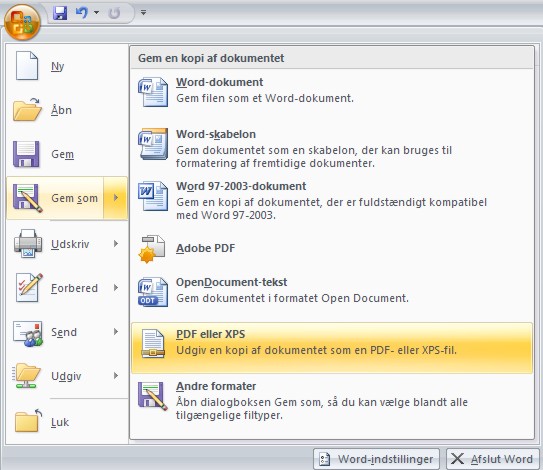
Task: Click the round Office button logo
Action: pyautogui.click(x=23, y=22)
